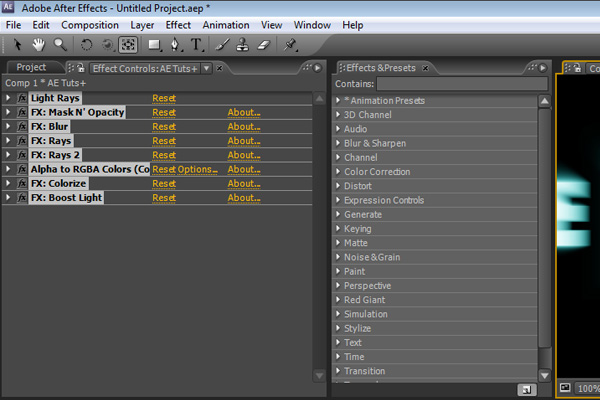Select the Rectangle mask tool
600x400 pixels.
(154, 45)
